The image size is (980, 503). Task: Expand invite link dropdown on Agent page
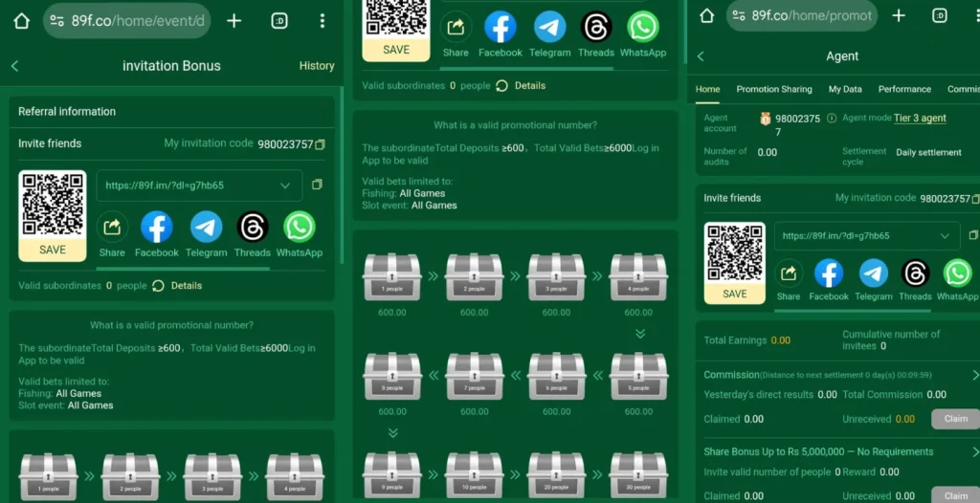(x=945, y=235)
